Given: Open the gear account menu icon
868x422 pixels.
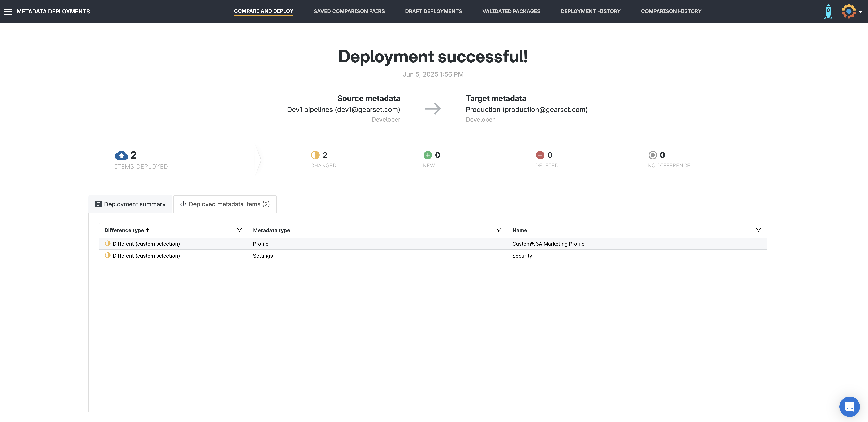Looking at the screenshot, I should pos(848,11).
